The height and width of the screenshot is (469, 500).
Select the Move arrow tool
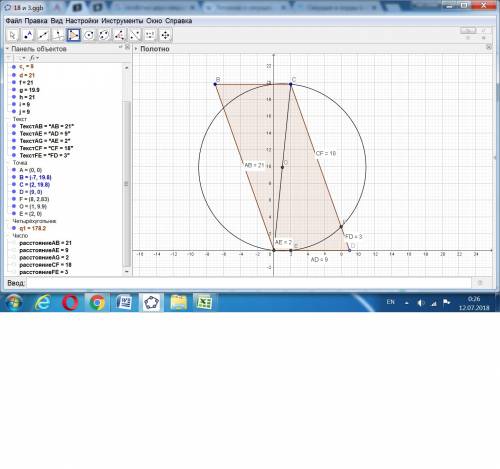click(x=13, y=35)
